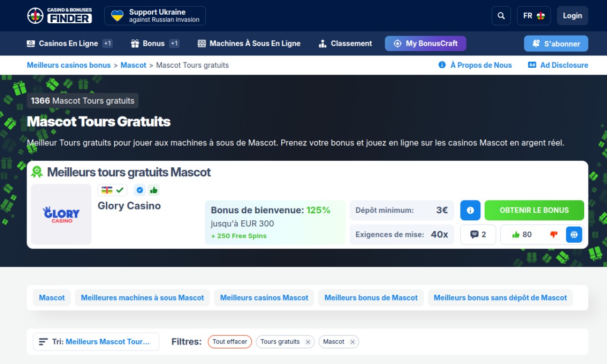
Task: Remove the Tours gratuits filter chip
Action: [308, 342]
